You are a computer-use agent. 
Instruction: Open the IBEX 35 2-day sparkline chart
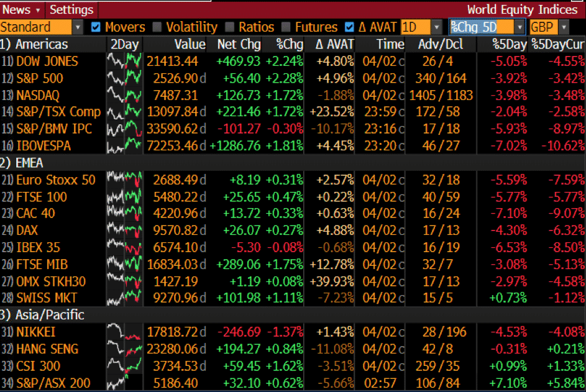coord(124,247)
